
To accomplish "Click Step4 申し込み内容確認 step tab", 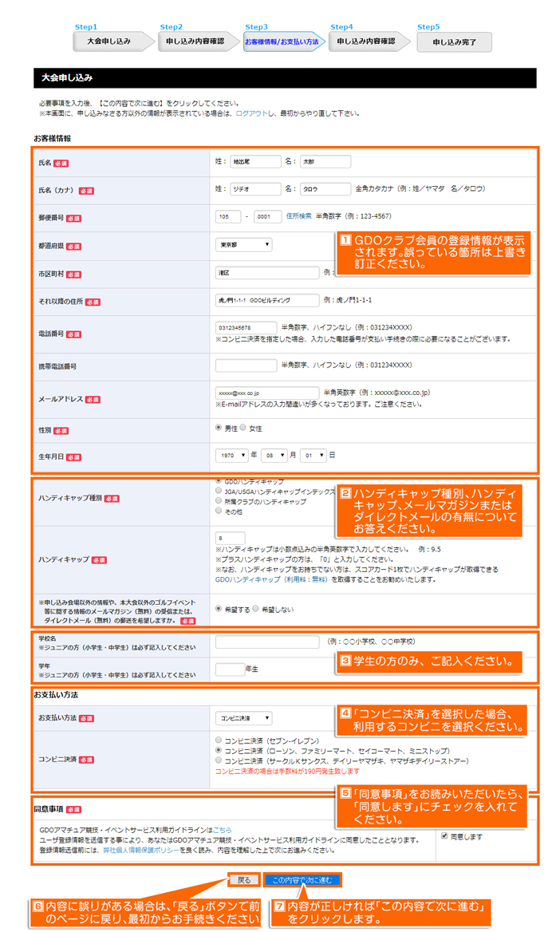I will 369,41.
